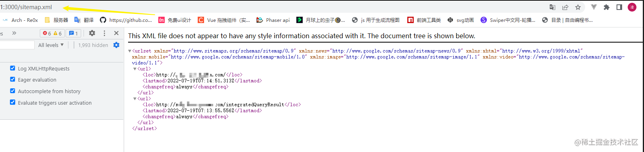Click the closing urlset tag

point(144,129)
